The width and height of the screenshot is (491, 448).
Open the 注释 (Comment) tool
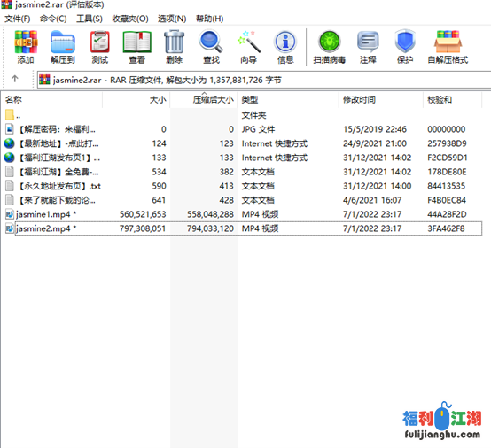[368, 47]
